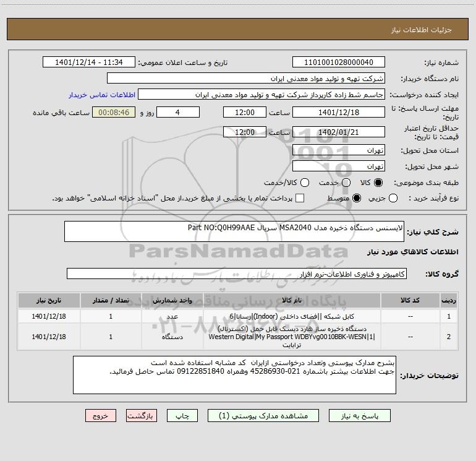Click the request creator name field
The image size is (476, 461).
261,95
